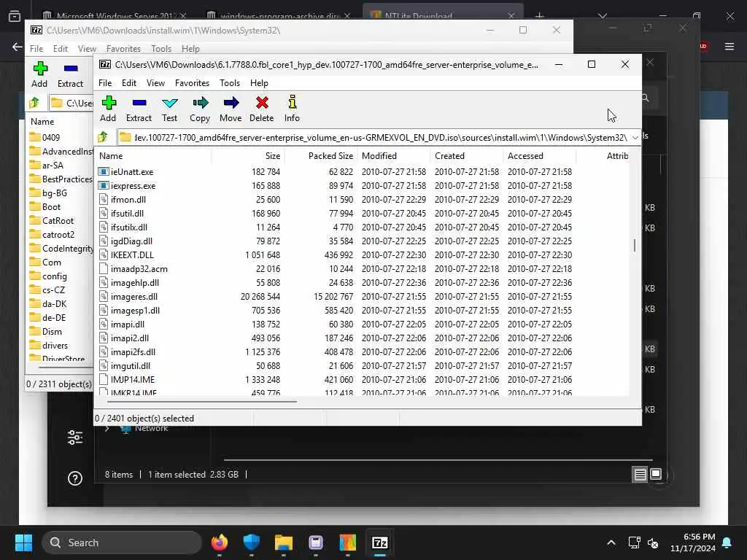Select the 0409 folder in back window
This screenshot has height=560, width=747.
(50, 138)
